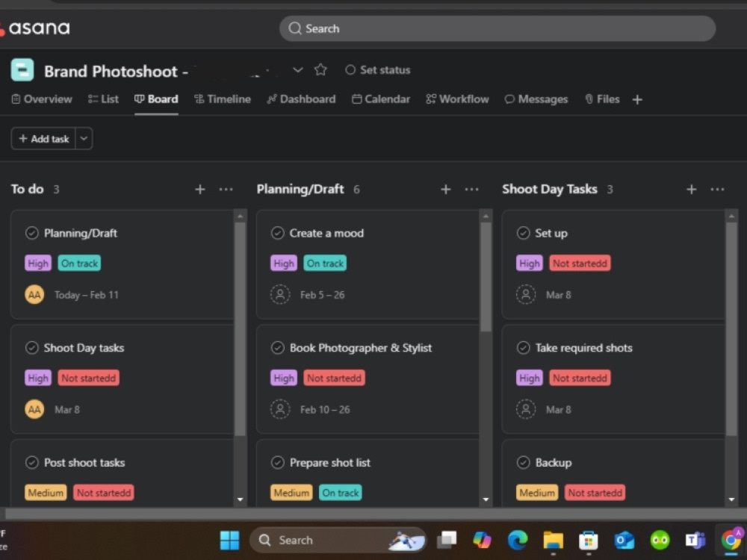
Task: Mark Book Photographer & Stylist complete
Action: click(x=278, y=348)
